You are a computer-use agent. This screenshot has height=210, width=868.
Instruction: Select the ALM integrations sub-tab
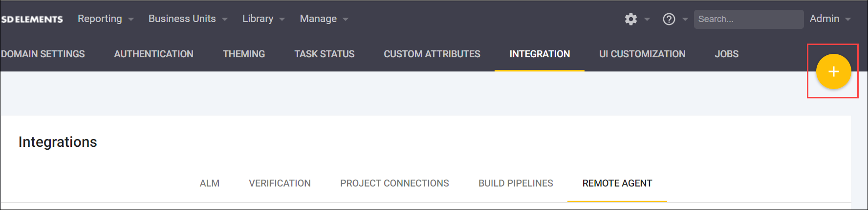(210, 183)
